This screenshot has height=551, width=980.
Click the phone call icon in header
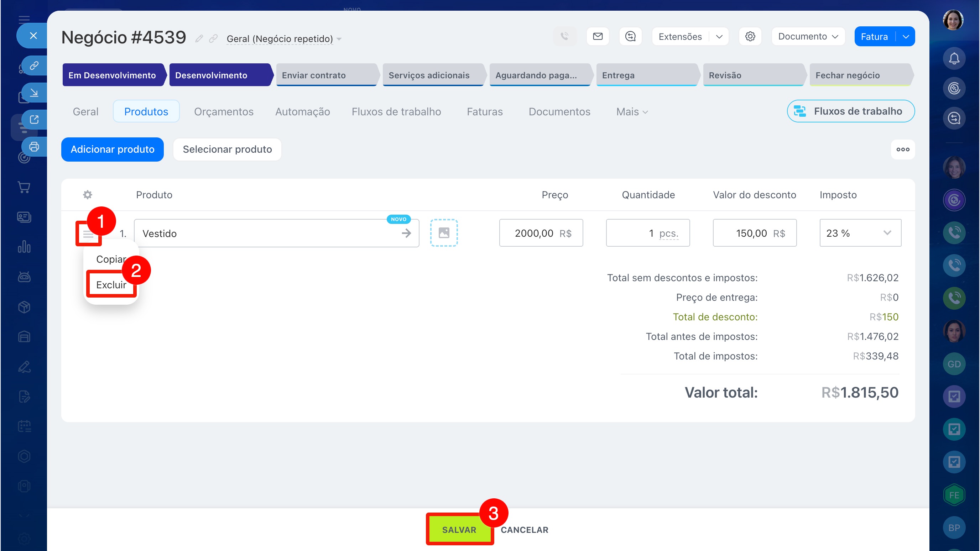point(564,37)
